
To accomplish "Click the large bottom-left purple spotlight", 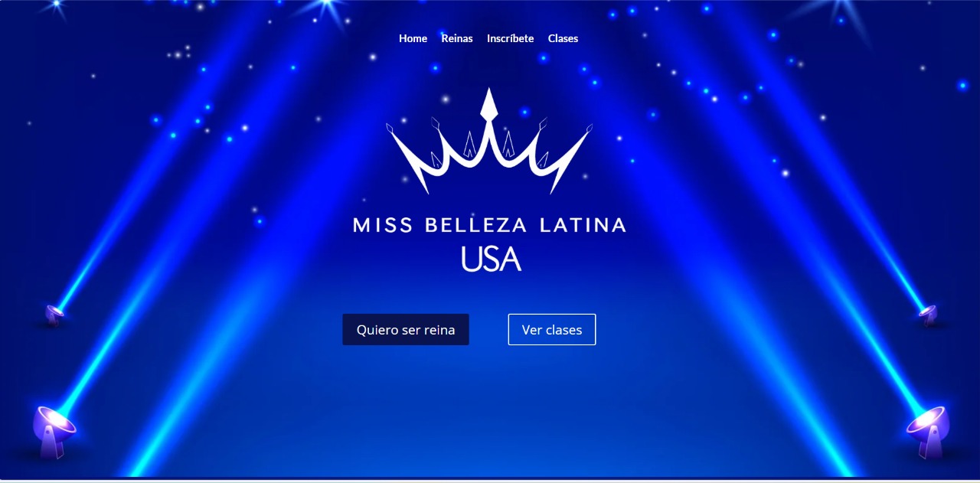I will (x=53, y=431).
